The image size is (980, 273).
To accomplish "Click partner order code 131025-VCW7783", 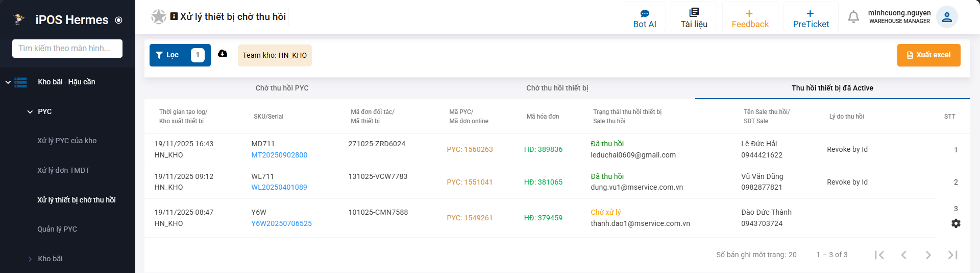I will (378, 176).
